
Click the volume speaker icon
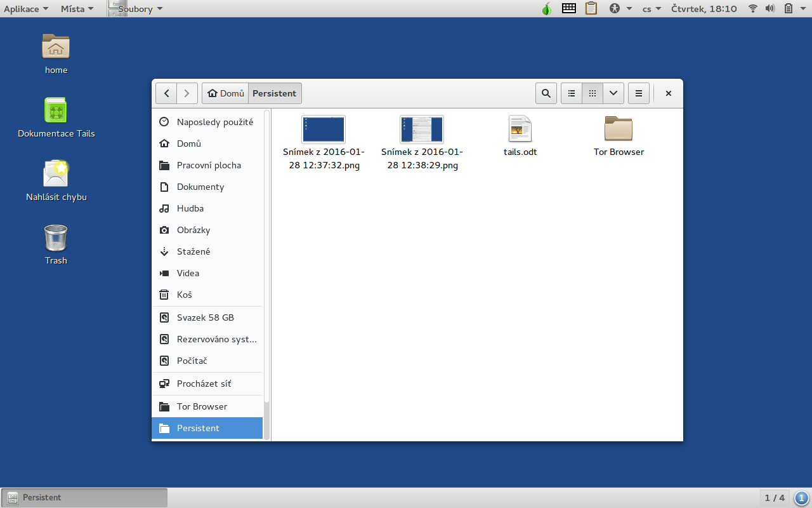770,9
